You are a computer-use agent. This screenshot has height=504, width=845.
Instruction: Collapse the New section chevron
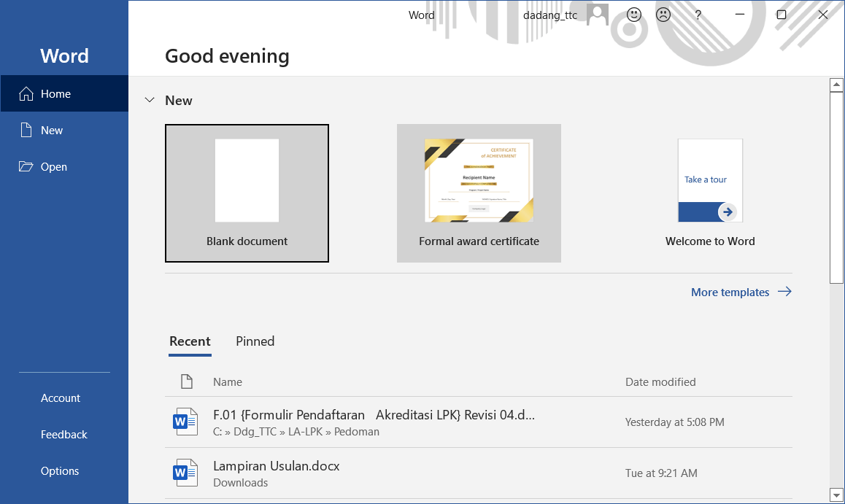click(150, 101)
